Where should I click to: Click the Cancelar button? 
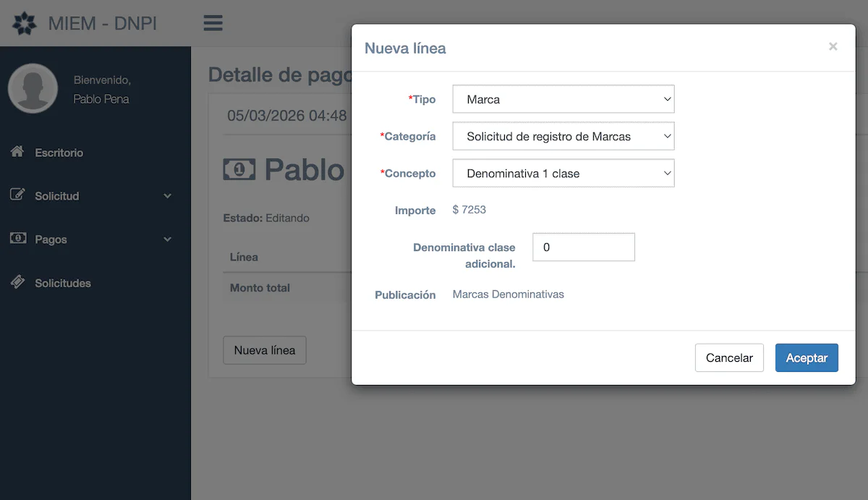[729, 357]
